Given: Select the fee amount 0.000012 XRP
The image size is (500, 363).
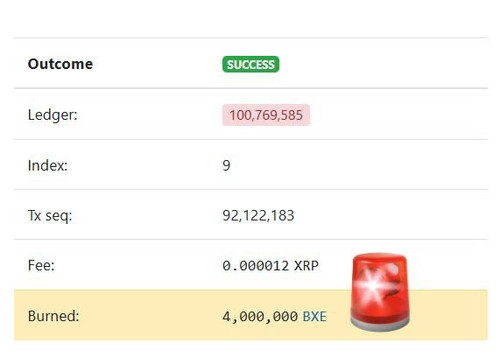Looking at the screenshot, I should click(x=270, y=266).
